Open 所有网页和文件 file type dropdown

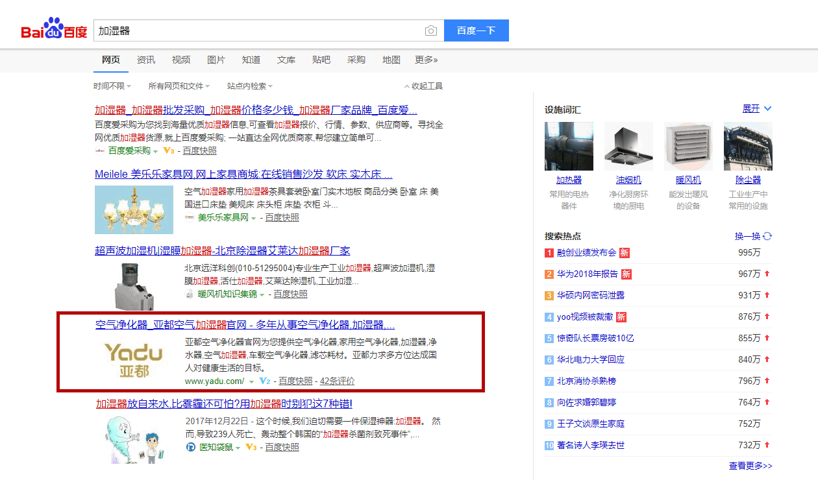[179, 86]
